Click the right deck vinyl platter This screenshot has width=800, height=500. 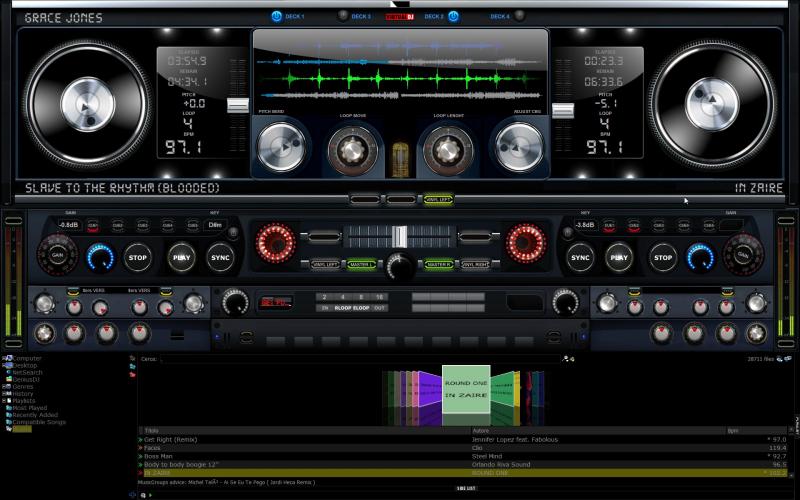pyautogui.click(x=712, y=105)
